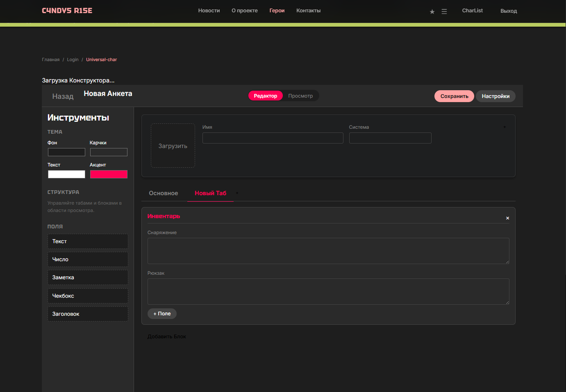Screen dimensions: 566x392
Task: Go to Новости in the top navigation
Action: (209, 11)
